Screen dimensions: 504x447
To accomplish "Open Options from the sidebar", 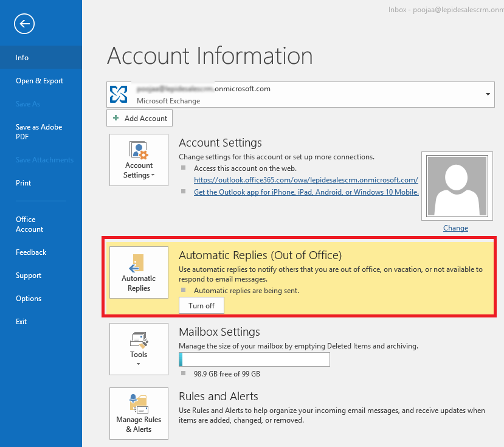I will click(29, 299).
